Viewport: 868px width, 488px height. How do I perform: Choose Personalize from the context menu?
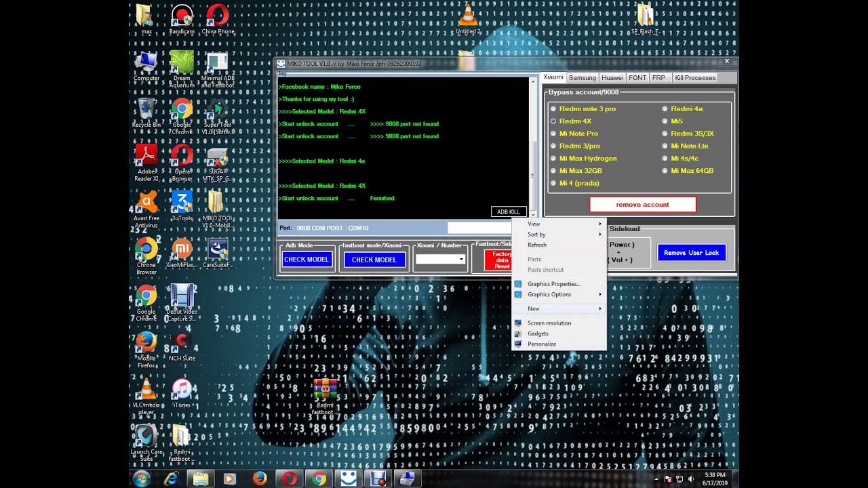coord(559,344)
